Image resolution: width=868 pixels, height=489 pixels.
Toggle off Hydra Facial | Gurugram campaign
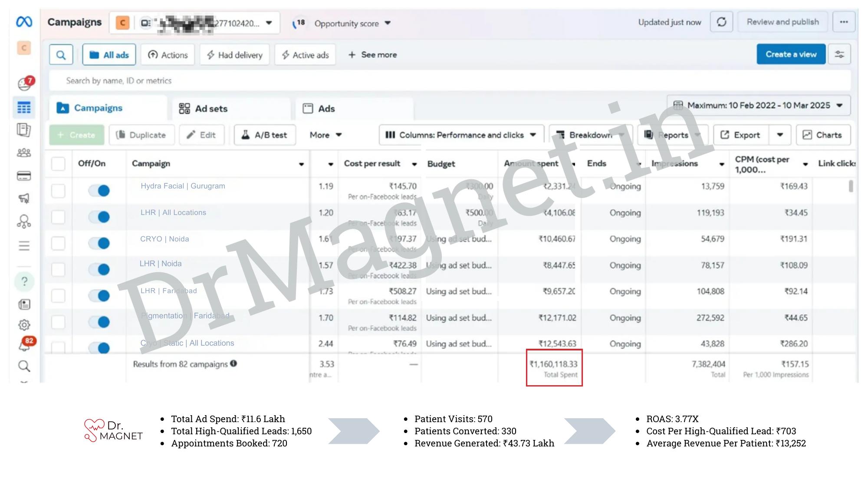[x=99, y=191]
